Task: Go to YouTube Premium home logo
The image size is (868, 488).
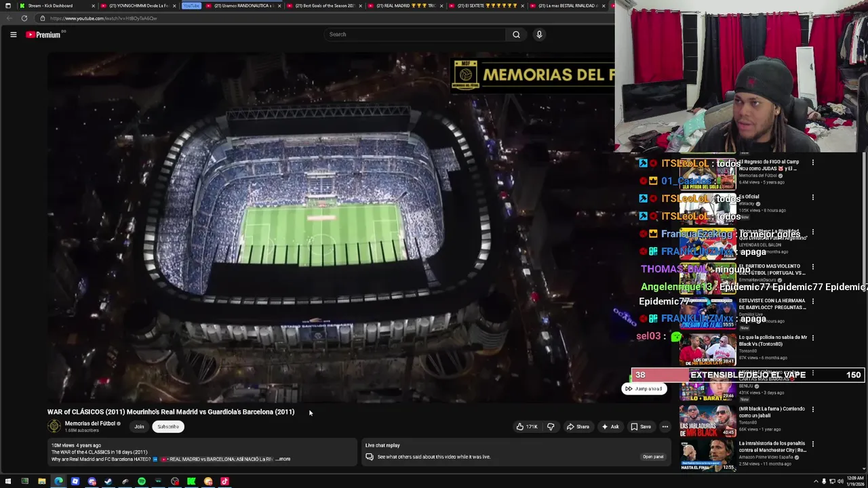Action: (x=45, y=35)
